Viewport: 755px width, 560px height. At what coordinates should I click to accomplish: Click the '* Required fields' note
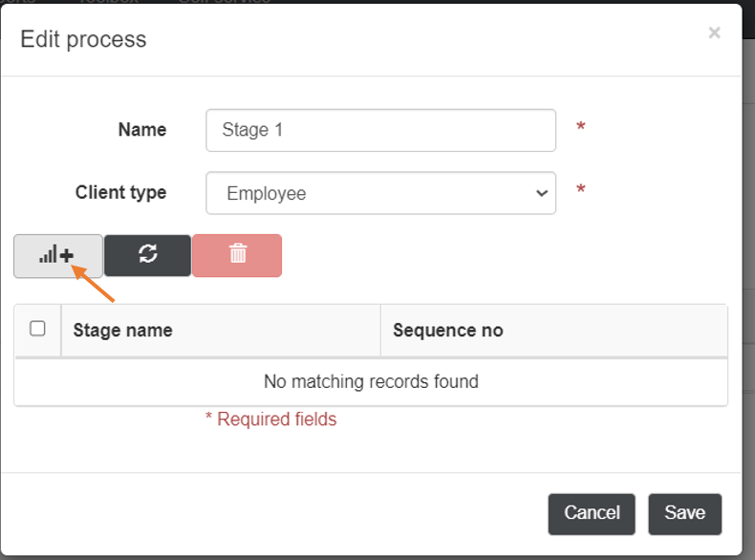point(271,419)
